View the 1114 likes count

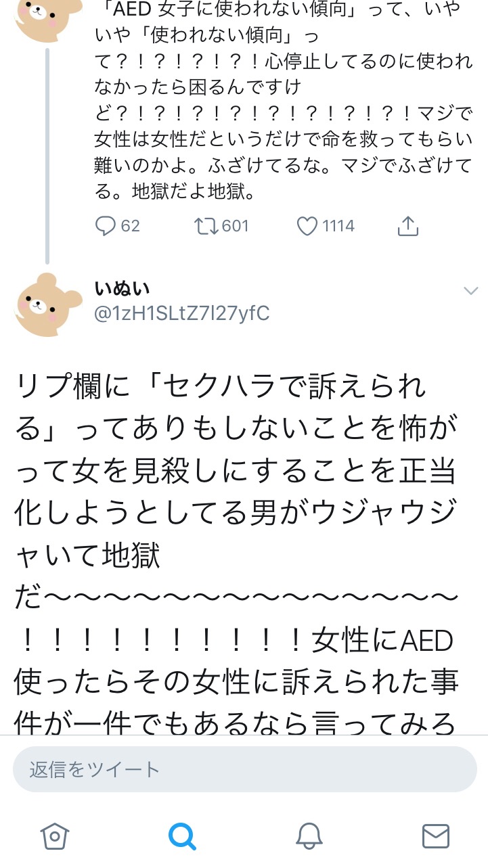[338, 226]
